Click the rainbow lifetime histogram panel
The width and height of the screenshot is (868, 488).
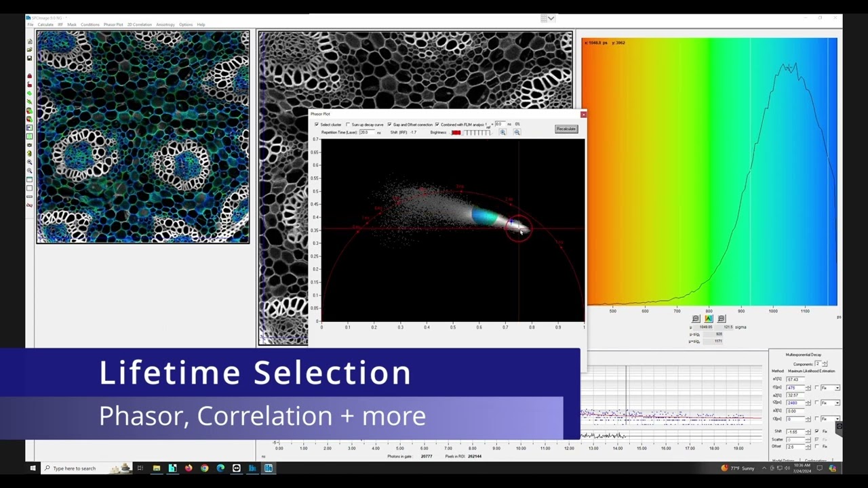point(709,172)
